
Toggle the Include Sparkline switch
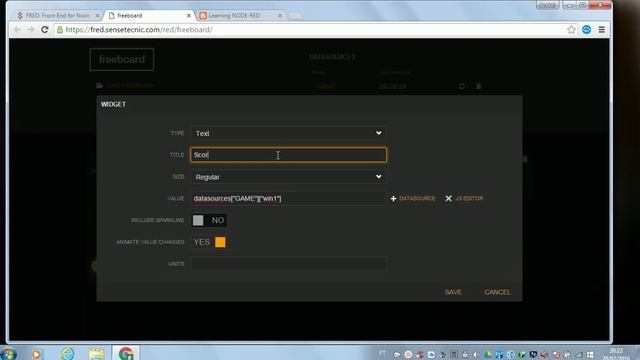pos(209,220)
